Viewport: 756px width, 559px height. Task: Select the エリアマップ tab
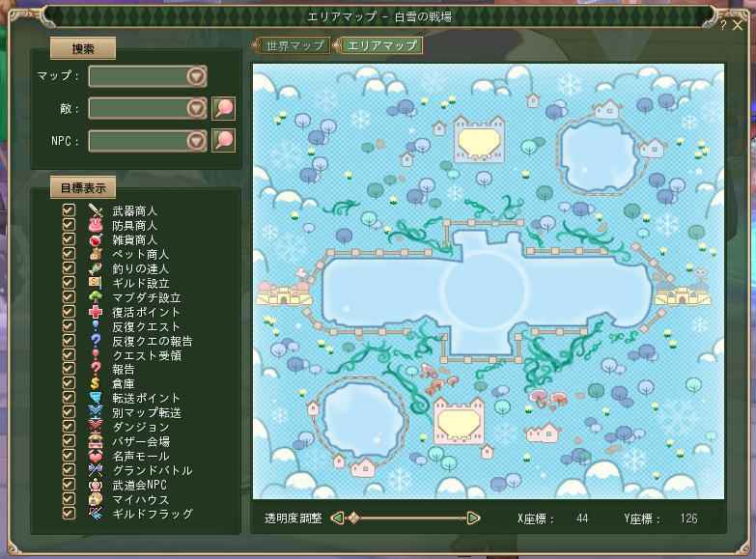click(380, 45)
